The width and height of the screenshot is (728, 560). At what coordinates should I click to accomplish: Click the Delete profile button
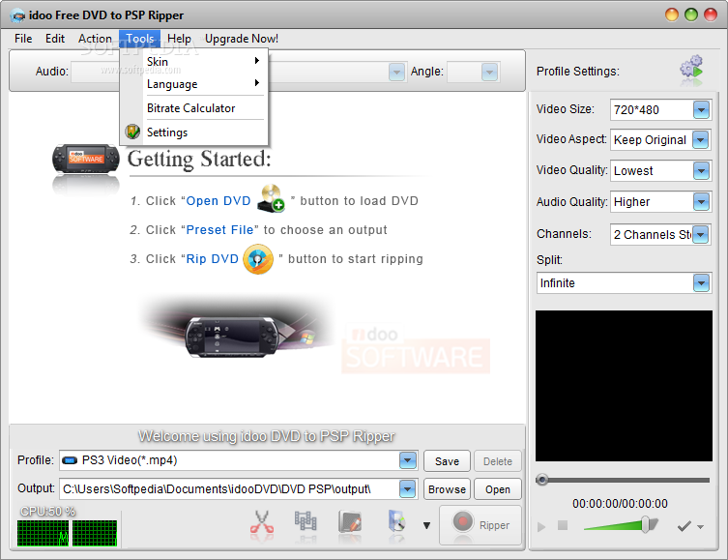point(497,461)
